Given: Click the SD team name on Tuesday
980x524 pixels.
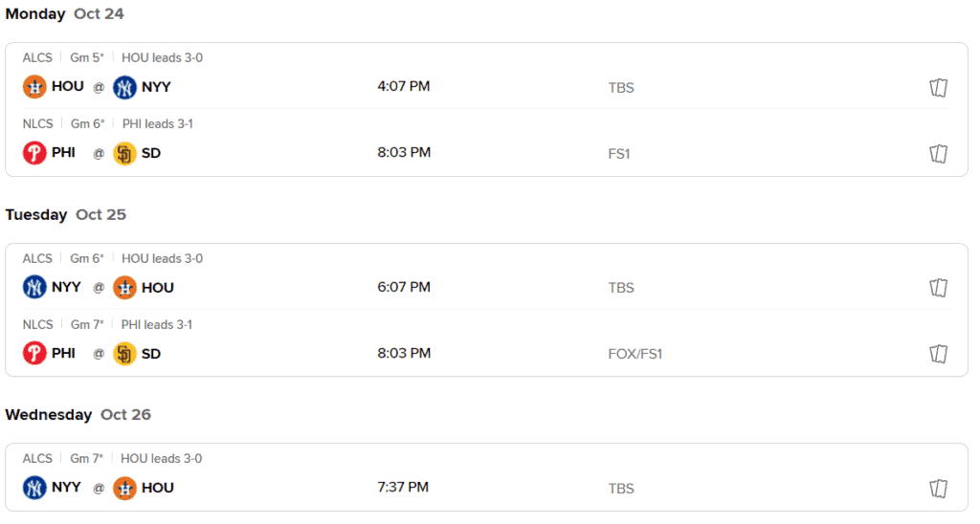Looking at the screenshot, I should (x=151, y=354).
